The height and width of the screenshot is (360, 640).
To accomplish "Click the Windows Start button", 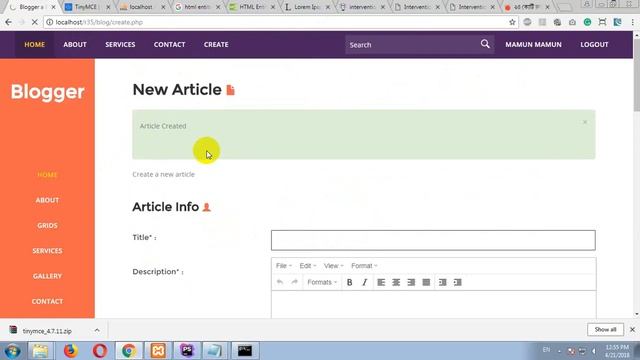I will 12,351.
